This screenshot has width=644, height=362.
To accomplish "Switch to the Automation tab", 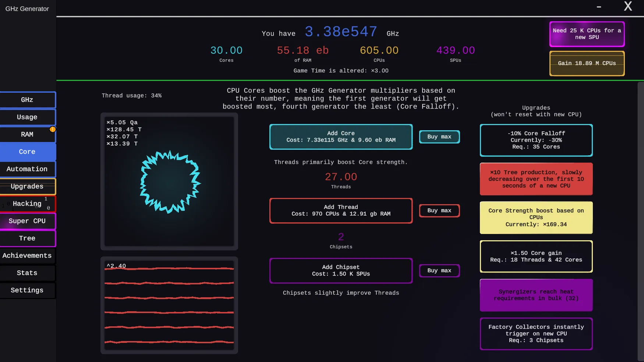I will [27, 169].
